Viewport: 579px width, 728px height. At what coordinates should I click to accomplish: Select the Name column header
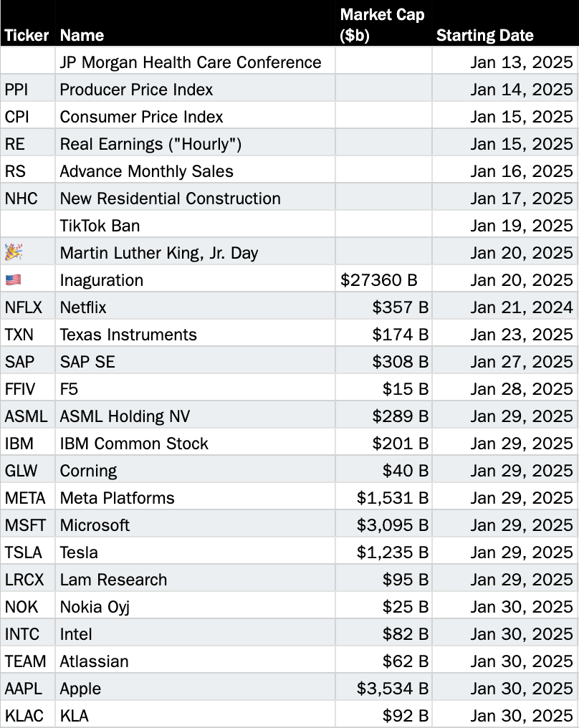coord(82,35)
